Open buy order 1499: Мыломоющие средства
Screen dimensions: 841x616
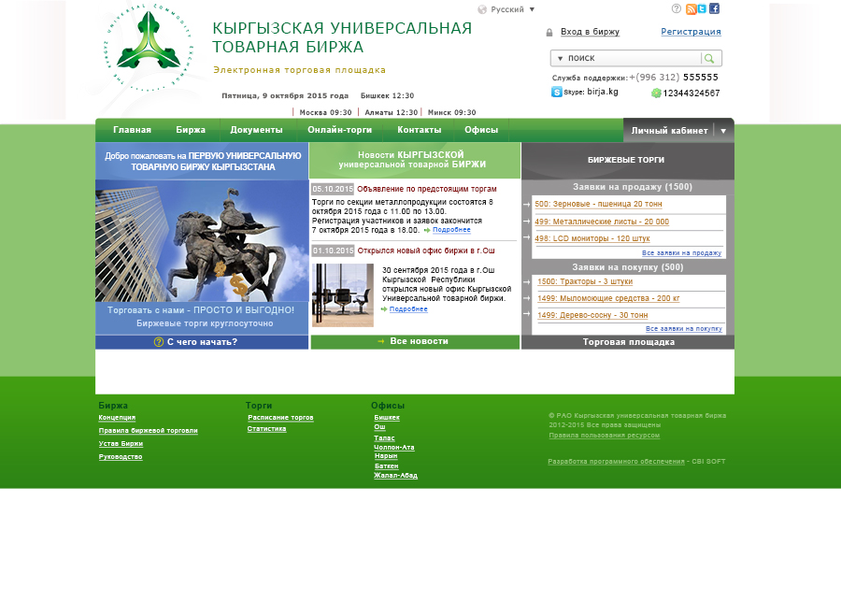click(x=608, y=298)
